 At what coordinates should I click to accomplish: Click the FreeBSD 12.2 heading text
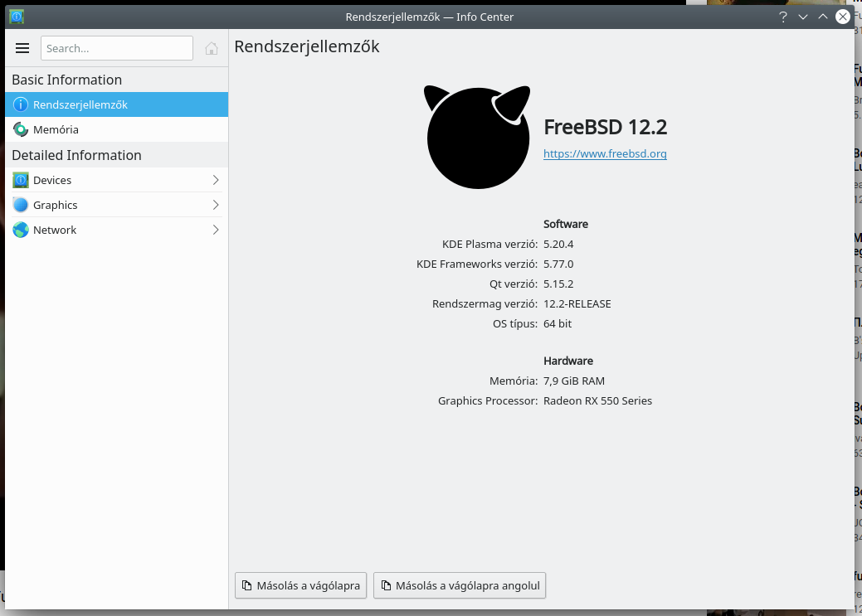[x=606, y=127]
